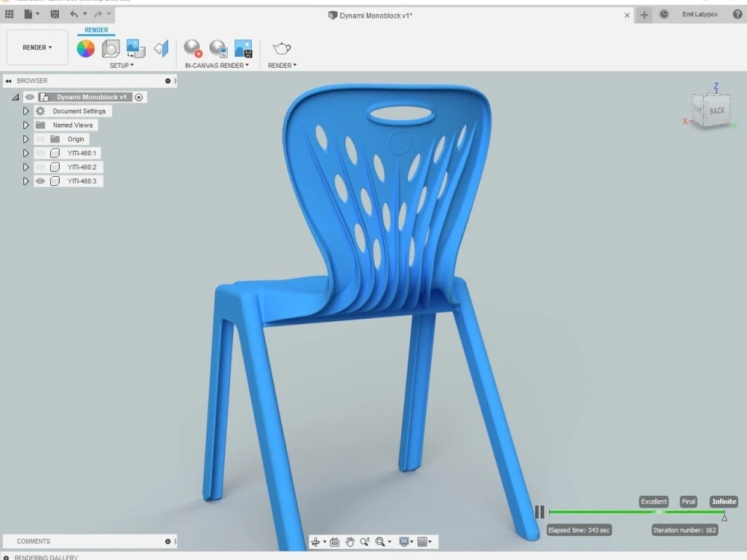This screenshot has width=747, height=560.
Task: Open the RENDER panel dropdown
Action: click(282, 65)
